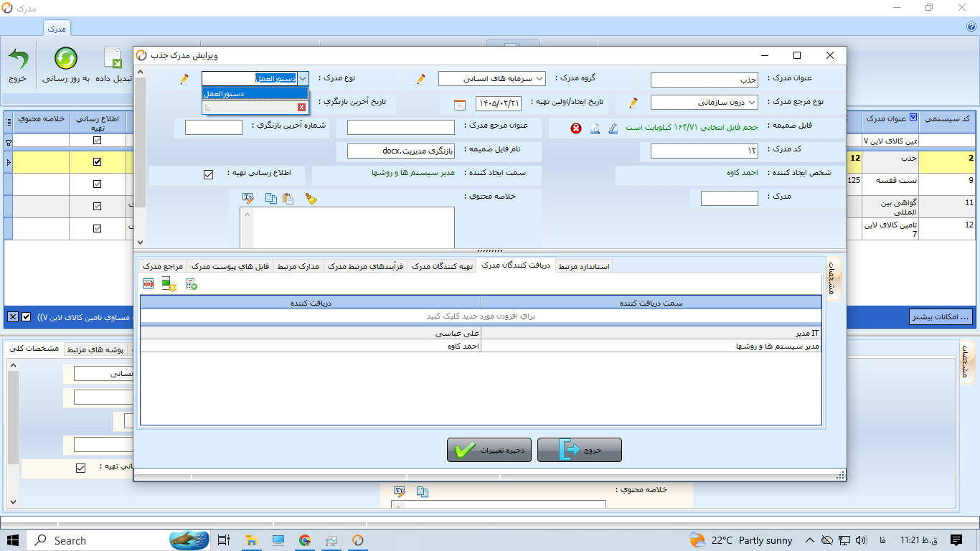The image size is (980, 551).
Task: Open the گروه مدرک dropdown
Action: [540, 78]
